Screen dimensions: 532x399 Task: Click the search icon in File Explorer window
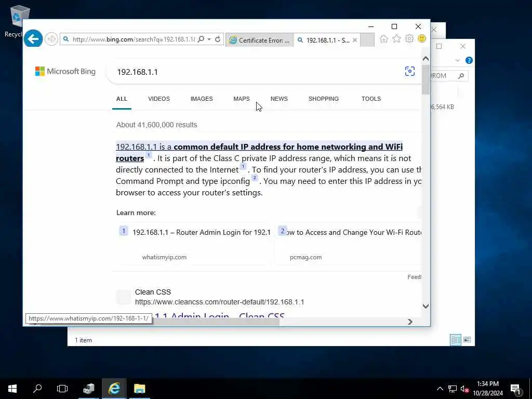tap(461, 76)
